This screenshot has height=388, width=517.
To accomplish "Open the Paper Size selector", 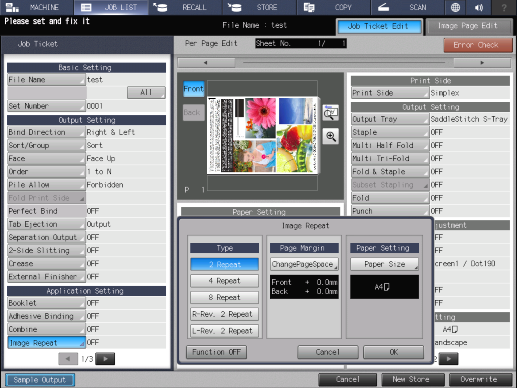I will [384, 264].
